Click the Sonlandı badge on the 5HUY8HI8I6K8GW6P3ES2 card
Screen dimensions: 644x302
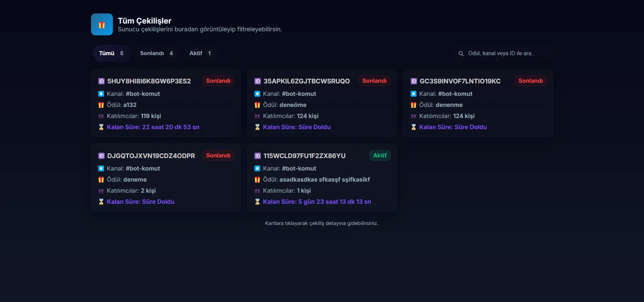point(218,81)
